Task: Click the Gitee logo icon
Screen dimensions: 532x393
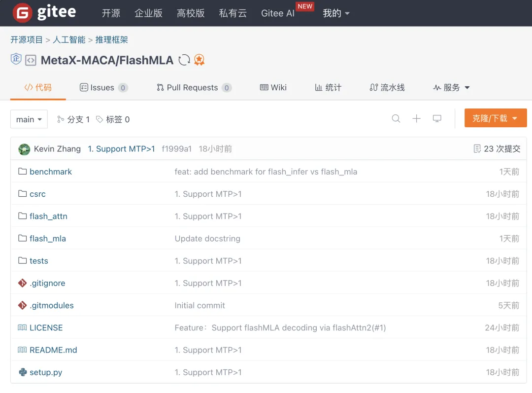Action: [22, 13]
